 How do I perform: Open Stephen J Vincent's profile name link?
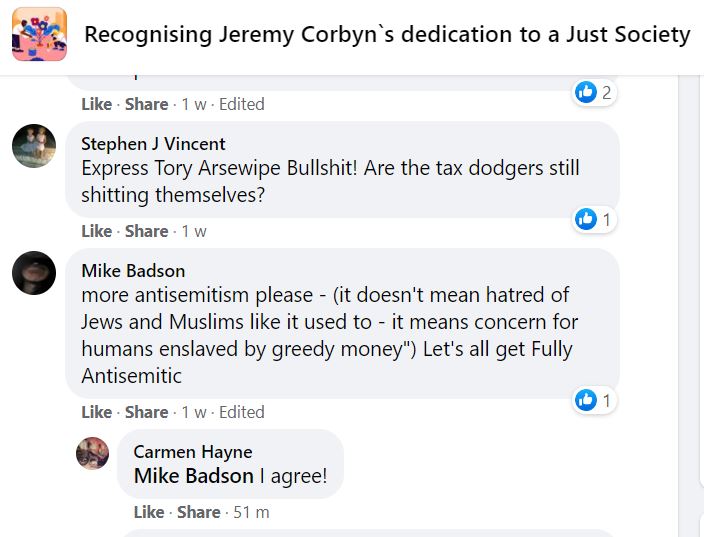coord(153,144)
